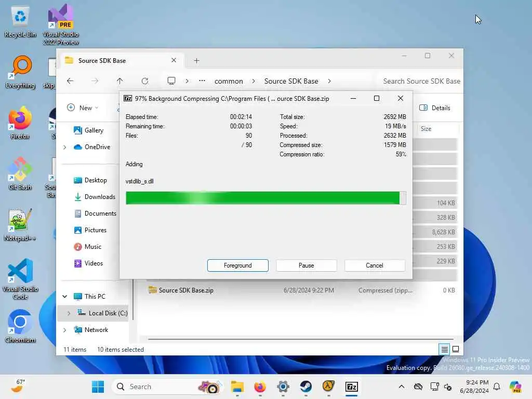This screenshot has width=532, height=399.
Task: Open Visual Studio 2022 Preview shortcut
Action: coord(61,24)
